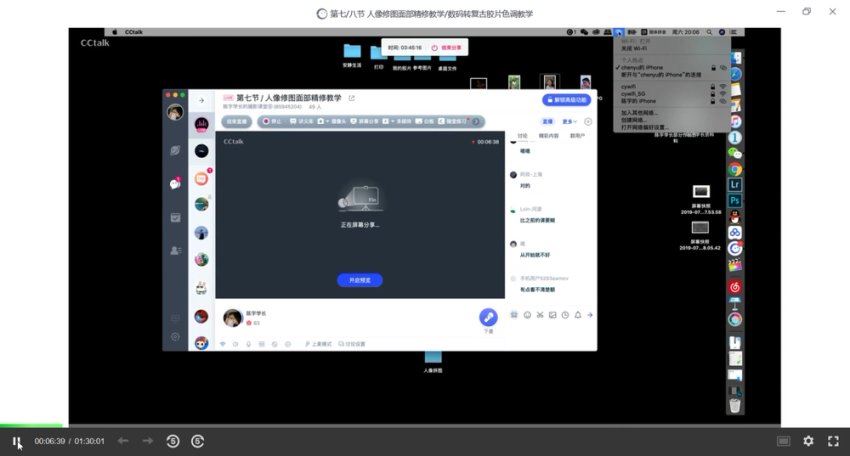
Task: Open course link icon beside the title
Action: pyautogui.click(x=351, y=98)
